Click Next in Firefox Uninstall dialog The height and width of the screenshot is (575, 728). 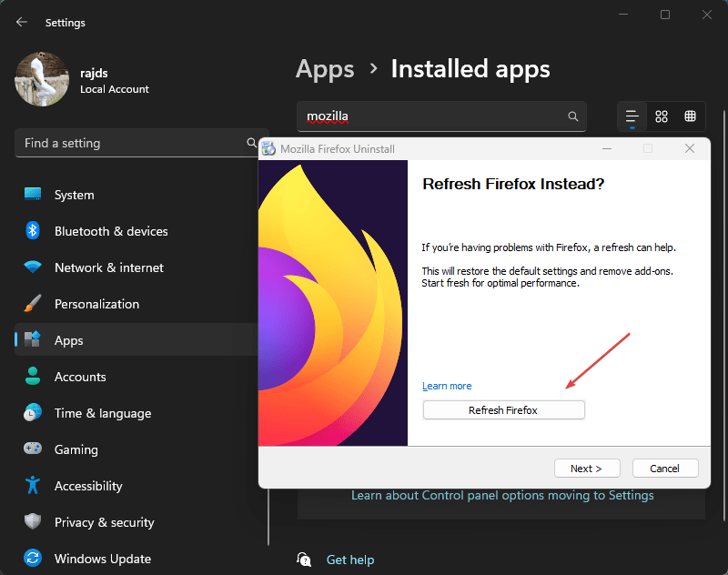tap(587, 469)
